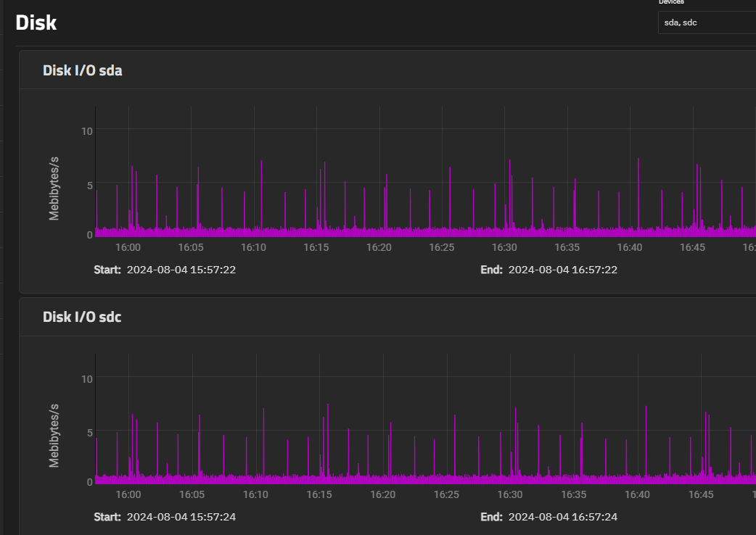
Task: Click the tall spike near 16:15 in sdc chart
Action: click(328, 438)
